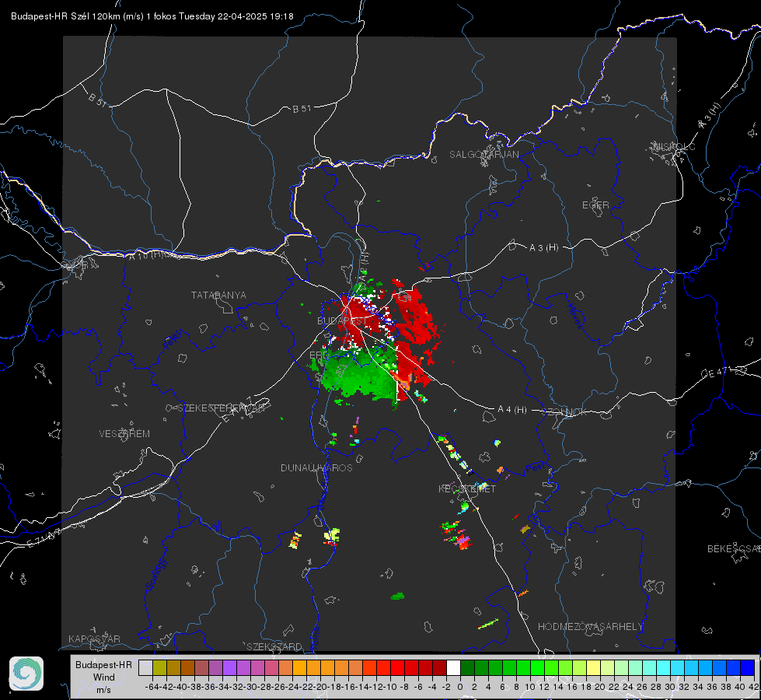Pick the gray legend swatch left of -64
761x700 pixels.
(145, 667)
